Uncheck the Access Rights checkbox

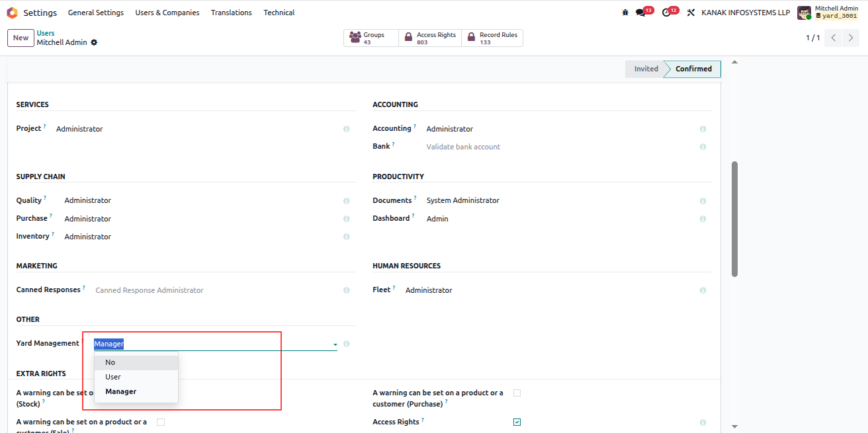(x=517, y=422)
